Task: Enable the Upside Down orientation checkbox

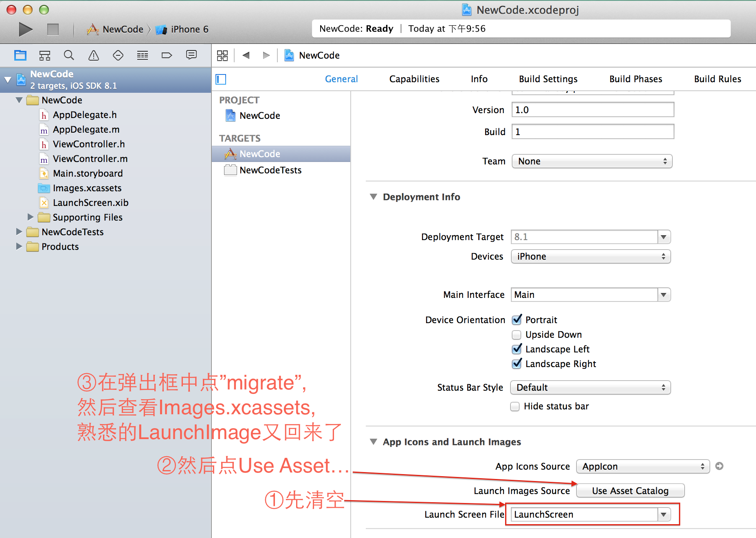Action: pyautogui.click(x=516, y=335)
